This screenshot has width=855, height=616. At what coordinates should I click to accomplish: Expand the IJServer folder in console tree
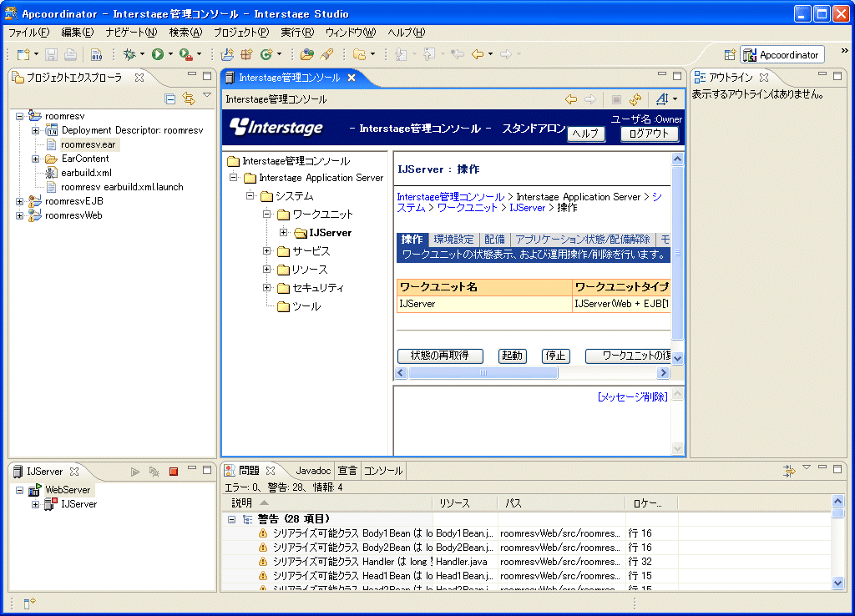[x=284, y=232]
